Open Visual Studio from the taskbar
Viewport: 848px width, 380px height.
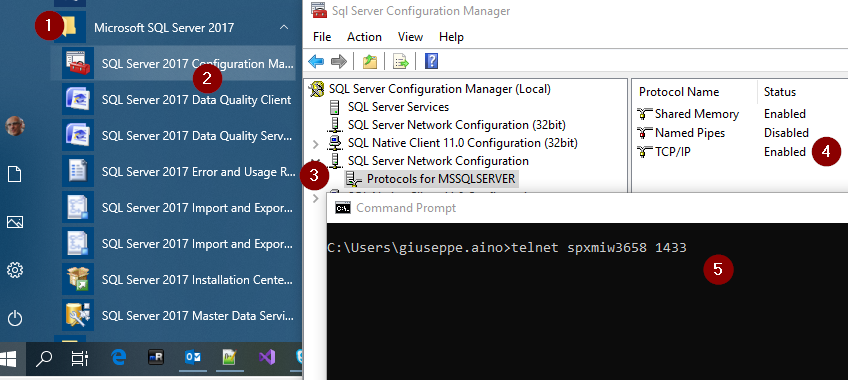click(267, 357)
